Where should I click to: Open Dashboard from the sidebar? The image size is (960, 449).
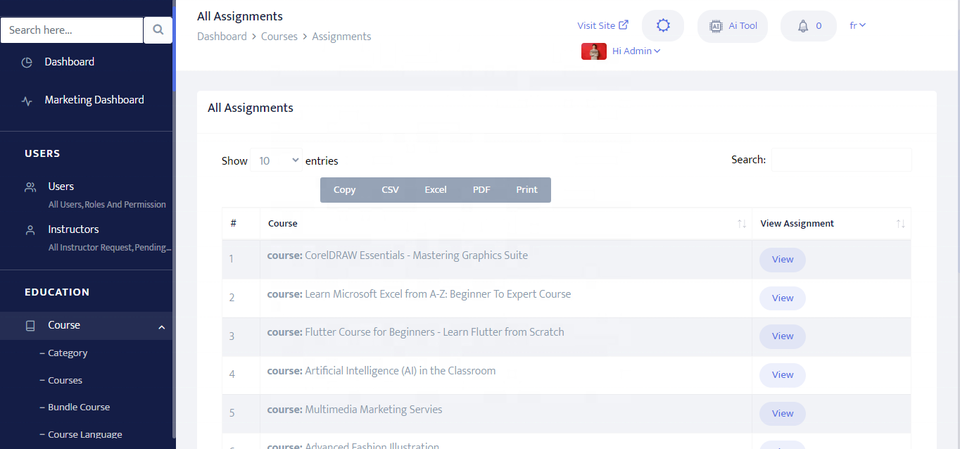pyautogui.click(x=69, y=62)
